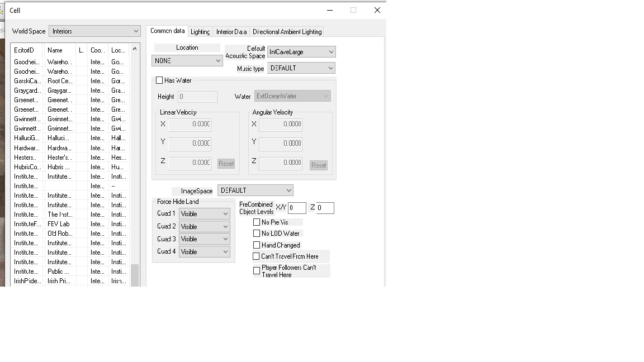Select the Directional Ambient Lighting tab

click(287, 32)
